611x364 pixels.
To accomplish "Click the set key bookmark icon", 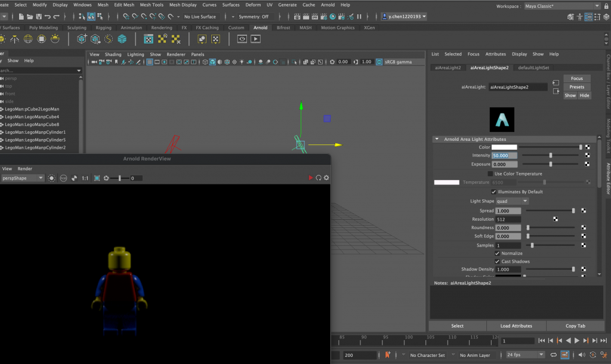I will click(387, 354).
